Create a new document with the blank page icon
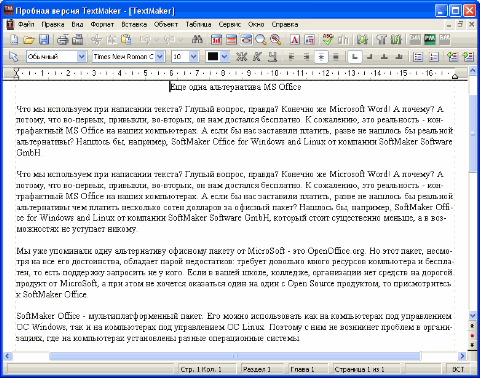 coord(14,40)
